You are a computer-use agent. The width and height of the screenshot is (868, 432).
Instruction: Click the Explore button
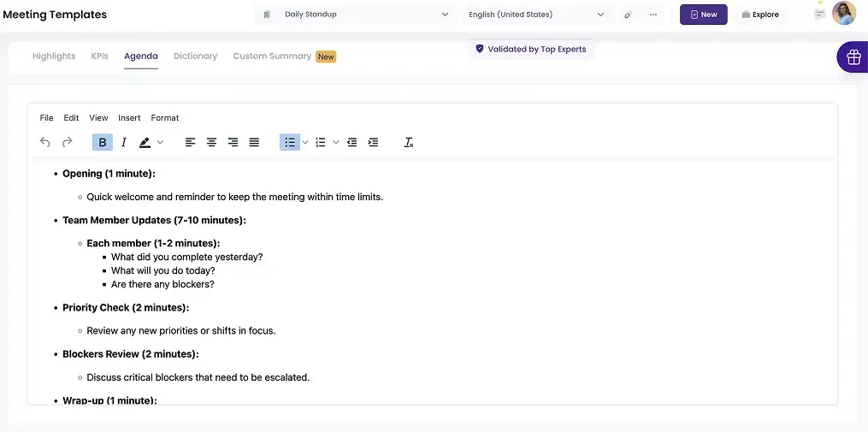point(759,15)
